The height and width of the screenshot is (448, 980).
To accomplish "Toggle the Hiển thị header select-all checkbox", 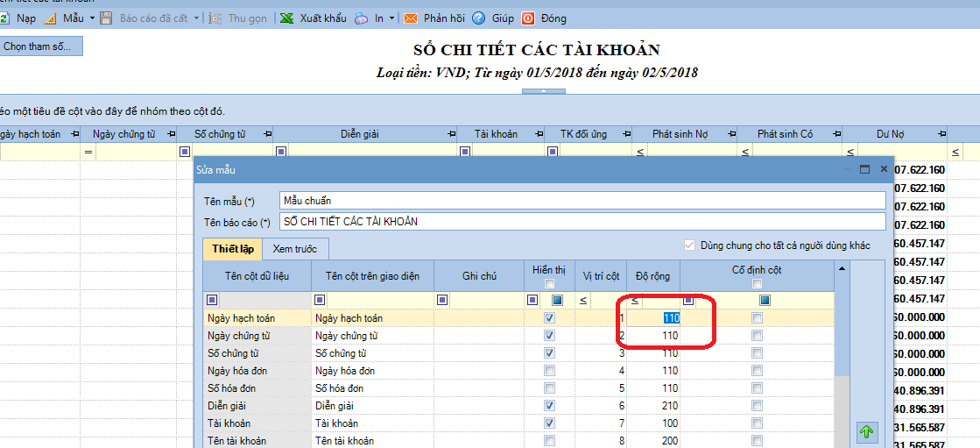I will click(549, 284).
